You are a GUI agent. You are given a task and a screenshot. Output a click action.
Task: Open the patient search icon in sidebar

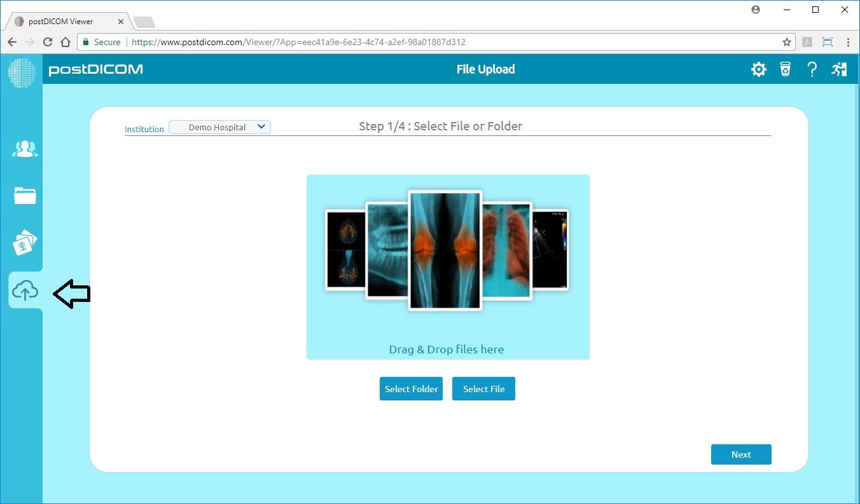[x=25, y=149]
